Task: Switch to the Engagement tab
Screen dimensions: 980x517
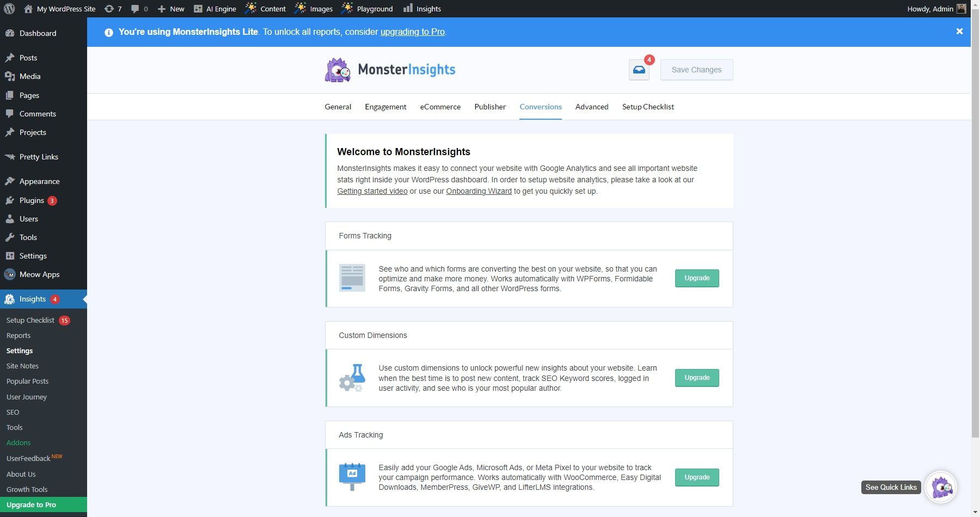Action: [385, 107]
